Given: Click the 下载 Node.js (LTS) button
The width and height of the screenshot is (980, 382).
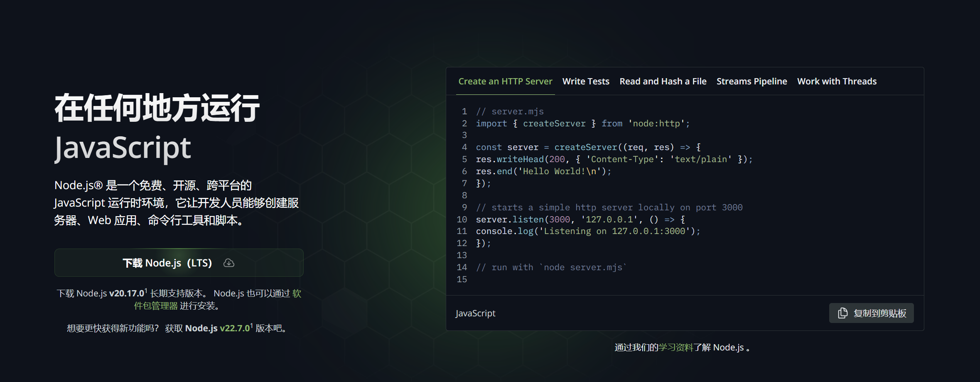Looking at the screenshot, I should tap(179, 263).
